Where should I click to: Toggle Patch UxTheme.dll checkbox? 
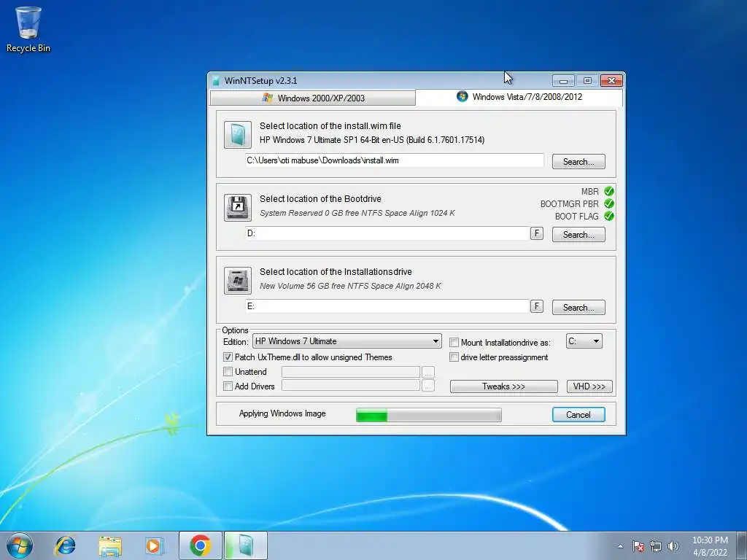pos(228,357)
